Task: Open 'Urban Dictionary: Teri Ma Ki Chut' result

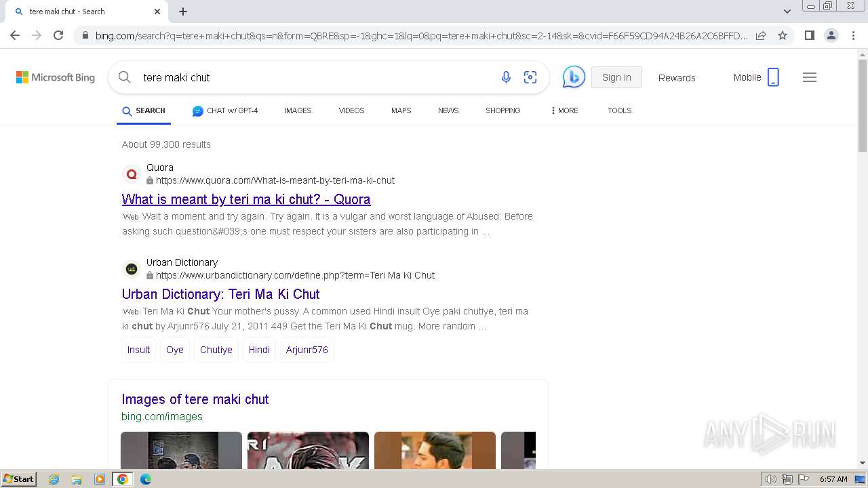Action: pyautogui.click(x=221, y=294)
